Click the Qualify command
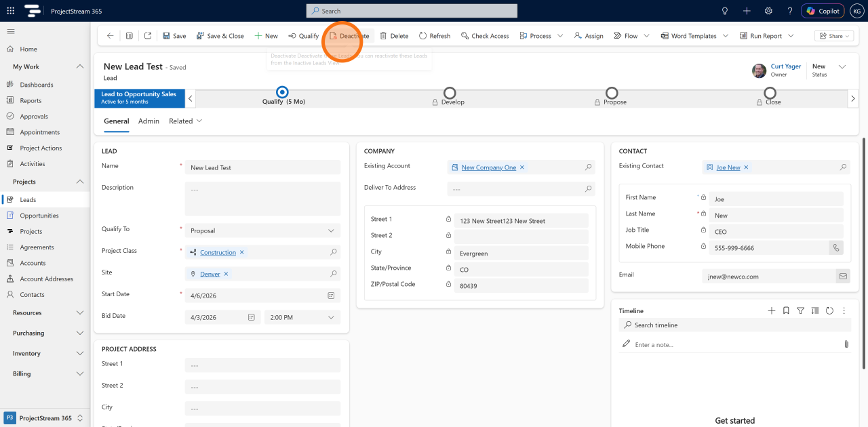Image resolution: width=868 pixels, height=427 pixels. 303,36
